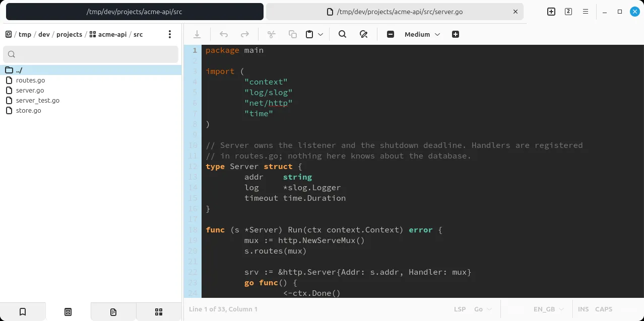Image resolution: width=644 pixels, height=321 pixels.
Task: Open search with the magnifier toolbar icon
Action: [342, 34]
